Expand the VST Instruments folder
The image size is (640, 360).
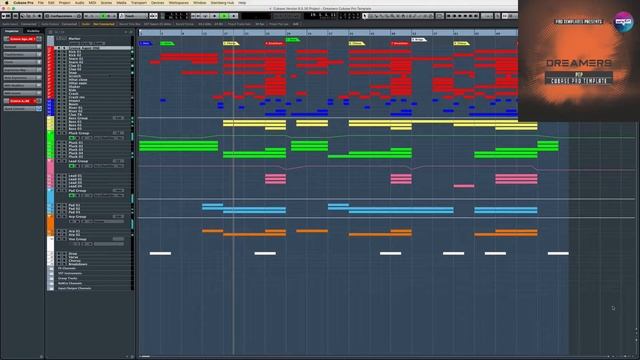pyautogui.click(x=51, y=273)
